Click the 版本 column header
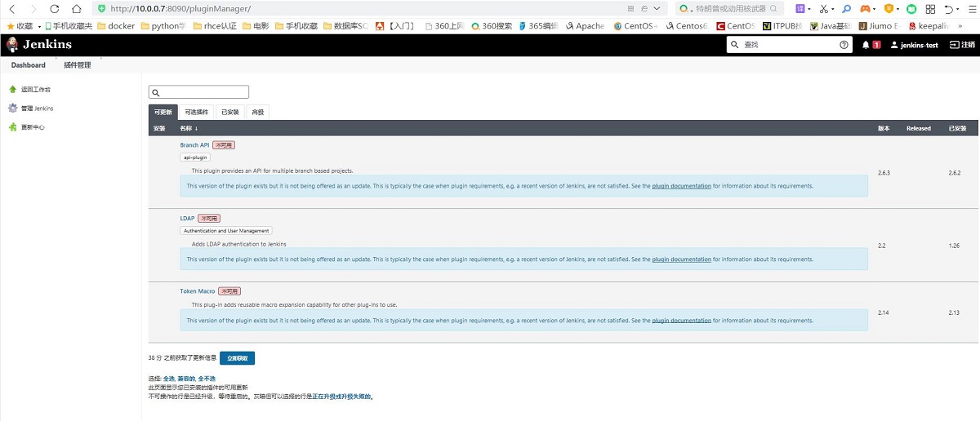This screenshot has height=421, width=980. tap(884, 128)
